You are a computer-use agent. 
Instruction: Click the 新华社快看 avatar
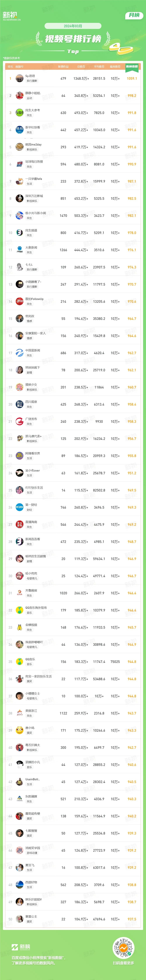click(19, 130)
